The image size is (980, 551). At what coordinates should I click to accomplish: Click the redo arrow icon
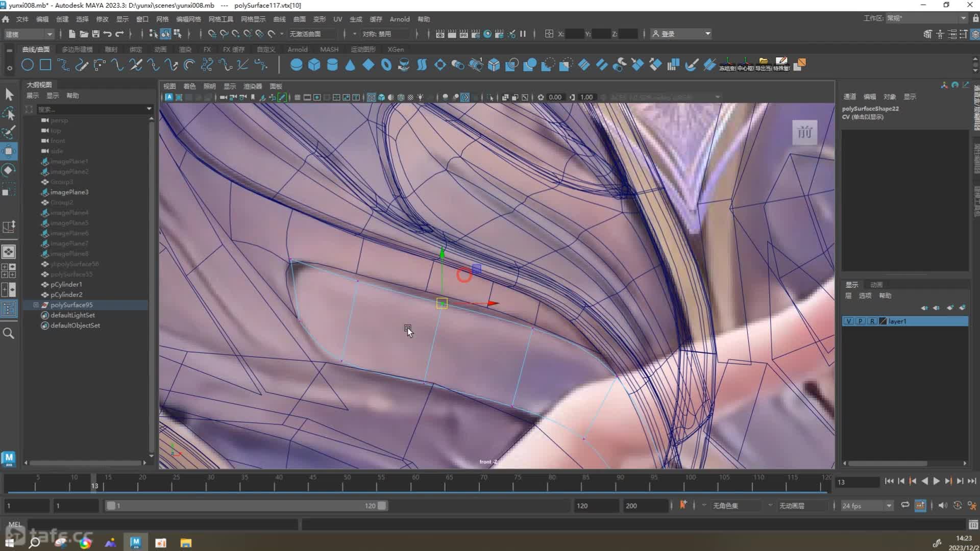pos(119,34)
